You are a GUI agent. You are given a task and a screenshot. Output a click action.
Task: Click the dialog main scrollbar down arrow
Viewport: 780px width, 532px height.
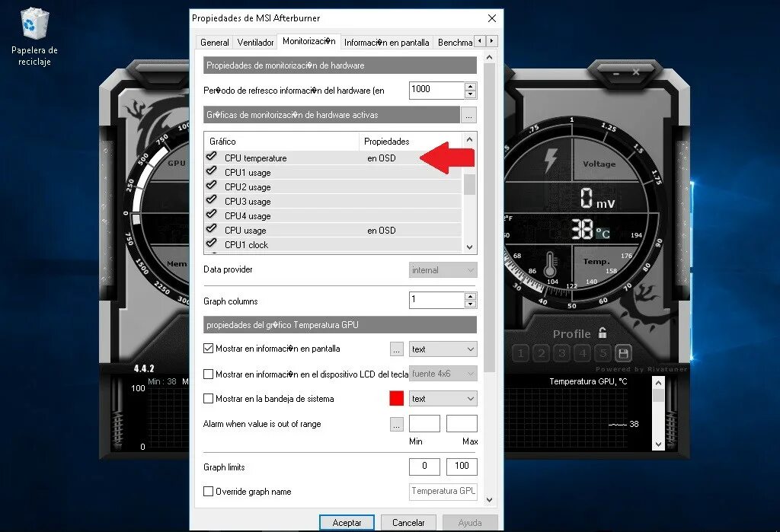490,500
